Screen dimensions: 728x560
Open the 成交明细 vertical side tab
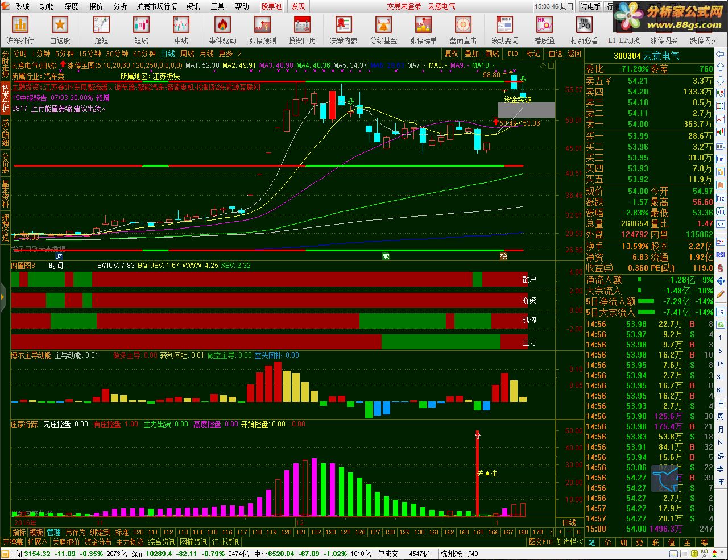click(5, 132)
